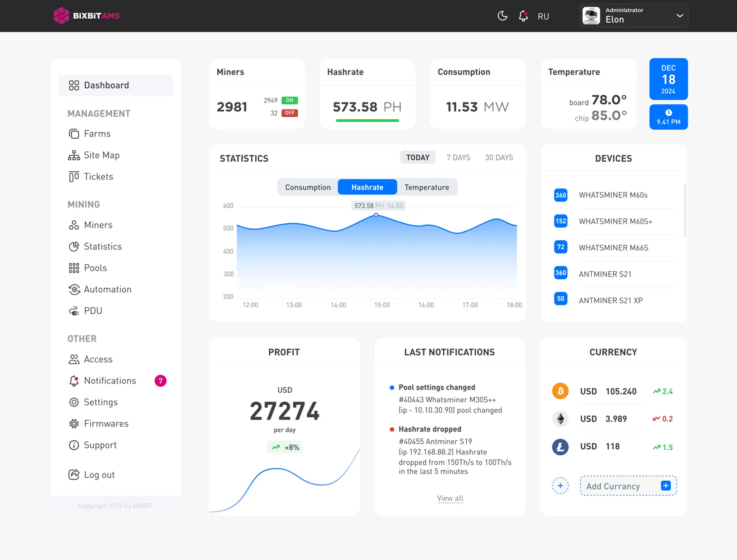Click the Site Map hierarchy icon
737x560 pixels.
click(74, 155)
